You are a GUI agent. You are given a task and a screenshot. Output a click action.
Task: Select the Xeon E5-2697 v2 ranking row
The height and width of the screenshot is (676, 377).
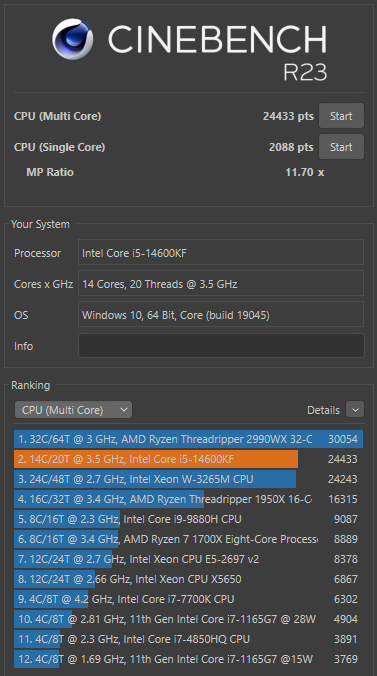[x=188, y=559]
